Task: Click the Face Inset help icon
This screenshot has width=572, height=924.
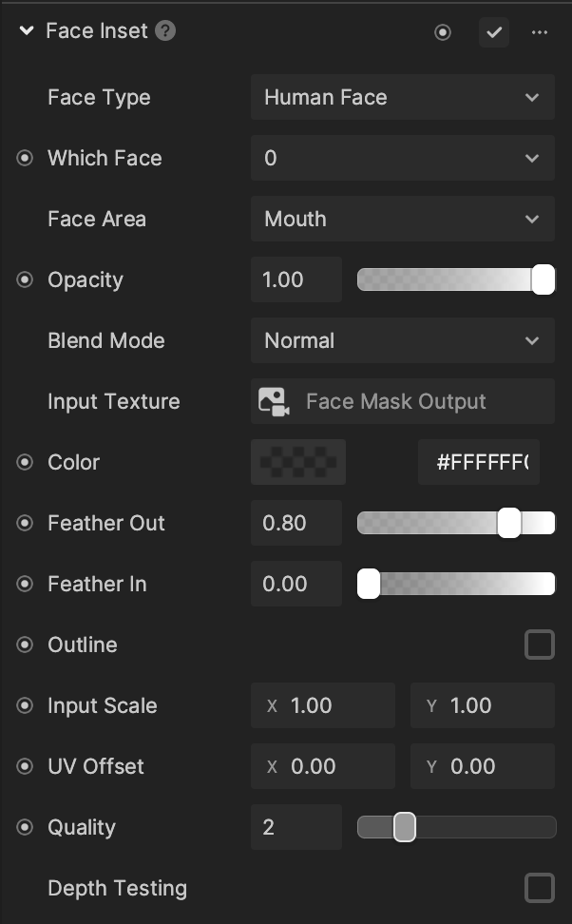Action: tap(164, 30)
